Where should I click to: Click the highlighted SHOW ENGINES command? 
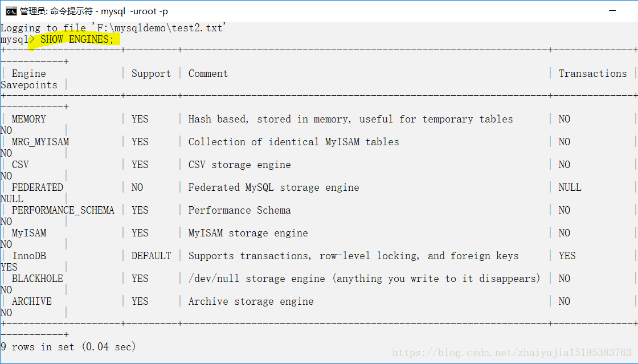[x=77, y=39]
